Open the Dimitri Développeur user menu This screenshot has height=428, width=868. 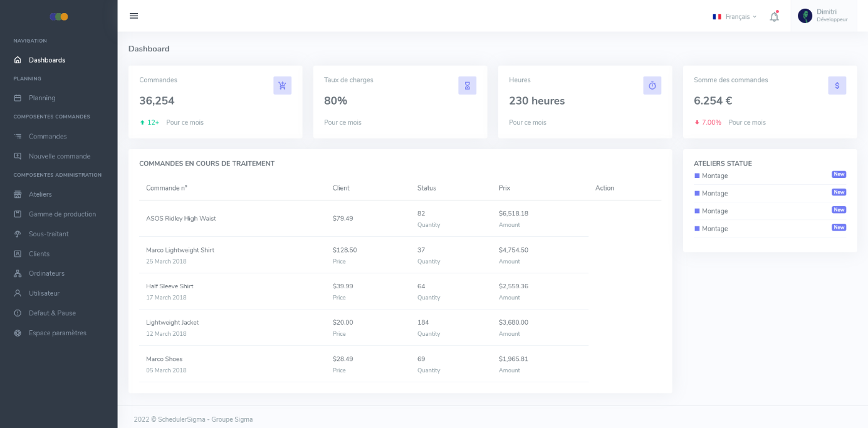(x=823, y=16)
